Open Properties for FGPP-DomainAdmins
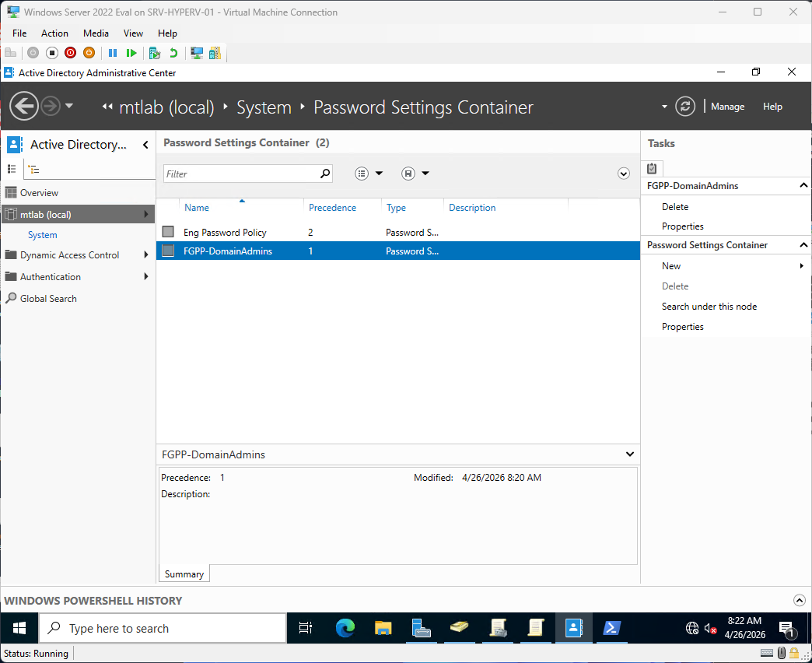The height and width of the screenshot is (663, 812). tap(683, 226)
